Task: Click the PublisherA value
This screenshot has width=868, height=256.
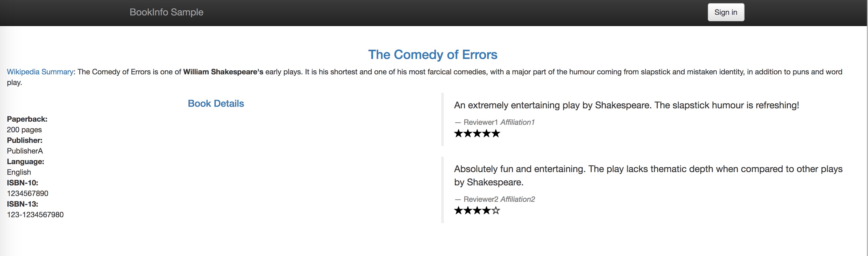Action: pyautogui.click(x=25, y=151)
